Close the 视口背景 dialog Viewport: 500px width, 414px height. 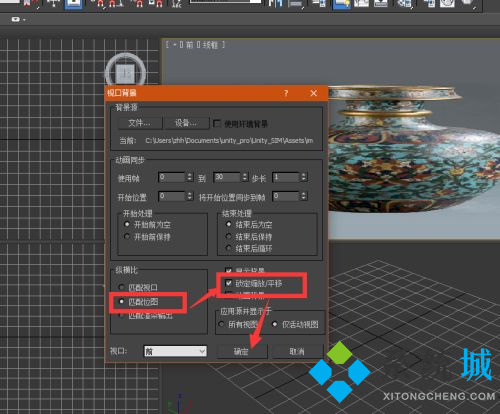tap(314, 93)
